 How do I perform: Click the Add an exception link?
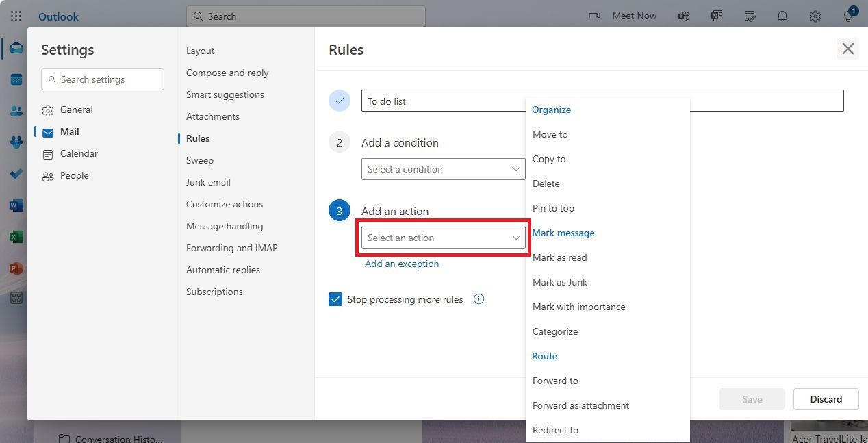click(402, 264)
